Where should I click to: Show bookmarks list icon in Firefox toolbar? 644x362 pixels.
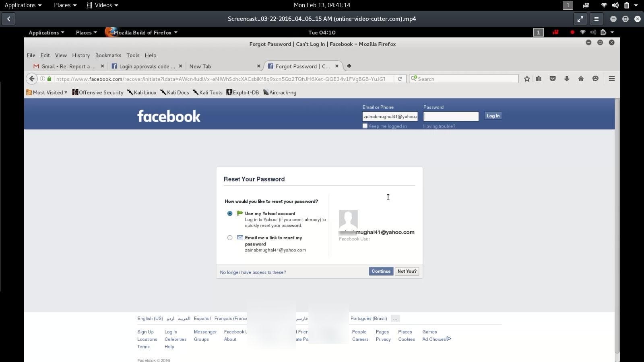539,79
